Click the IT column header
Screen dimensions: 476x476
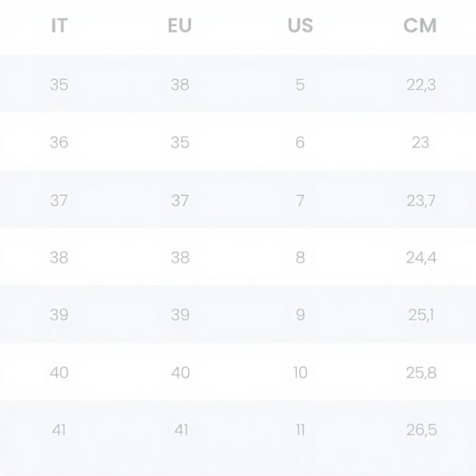pos(59,25)
